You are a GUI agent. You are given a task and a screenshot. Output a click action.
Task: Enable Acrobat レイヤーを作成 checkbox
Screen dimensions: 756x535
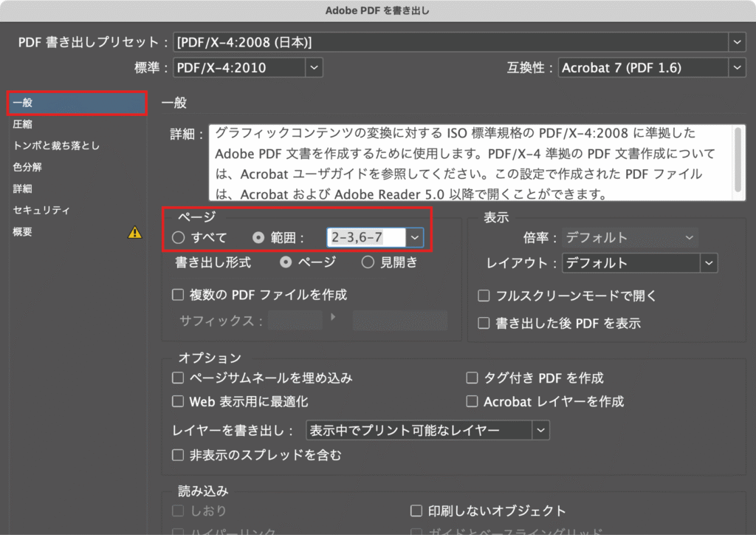click(x=472, y=401)
